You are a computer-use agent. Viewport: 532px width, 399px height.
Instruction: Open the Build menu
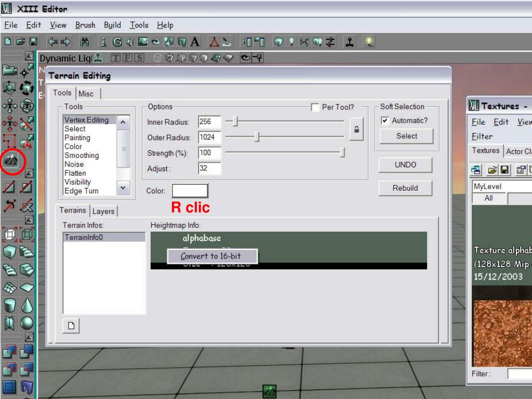112,25
